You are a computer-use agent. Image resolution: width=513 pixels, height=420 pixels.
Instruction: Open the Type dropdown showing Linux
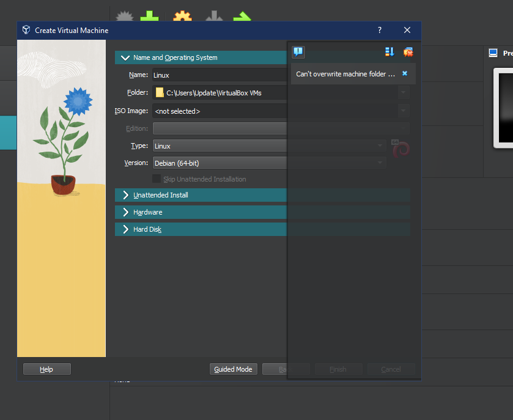pyautogui.click(x=269, y=146)
